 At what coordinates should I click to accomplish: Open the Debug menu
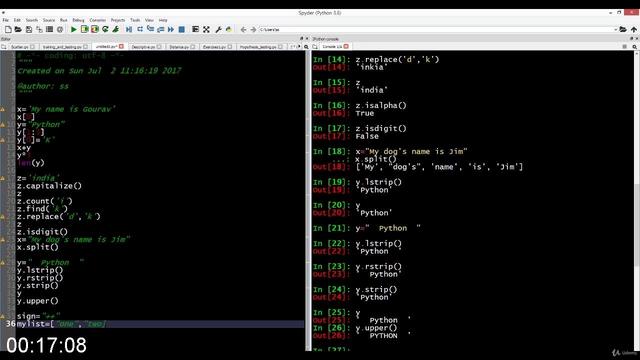[x=78, y=20]
